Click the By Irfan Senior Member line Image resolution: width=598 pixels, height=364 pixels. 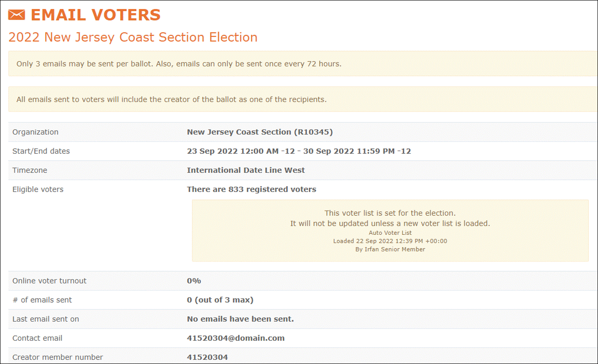(390, 249)
